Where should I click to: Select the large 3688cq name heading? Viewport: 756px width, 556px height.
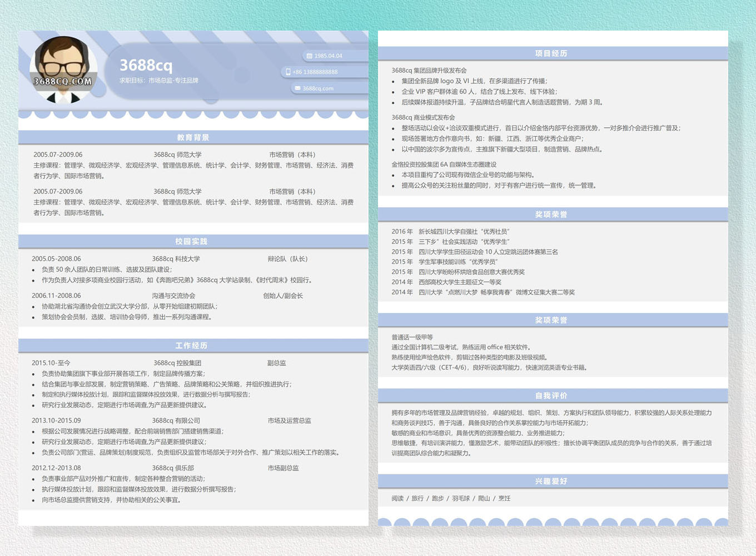point(146,65)
